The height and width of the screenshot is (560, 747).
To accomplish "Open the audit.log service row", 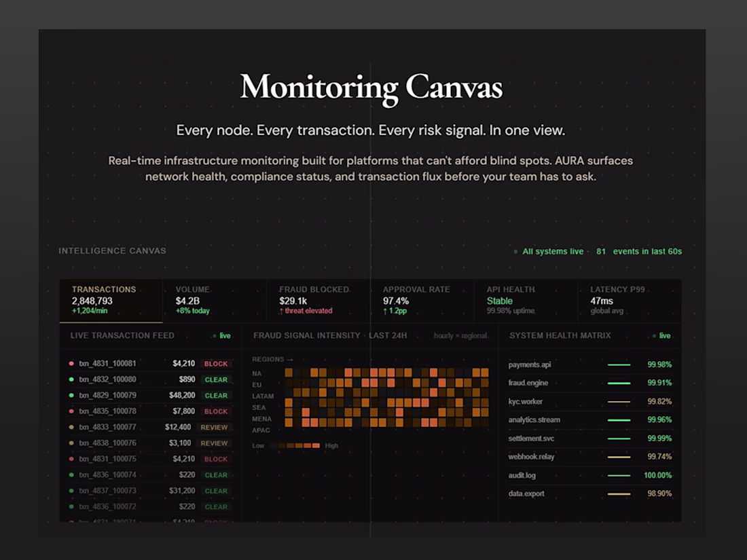I will coord(589,475).
